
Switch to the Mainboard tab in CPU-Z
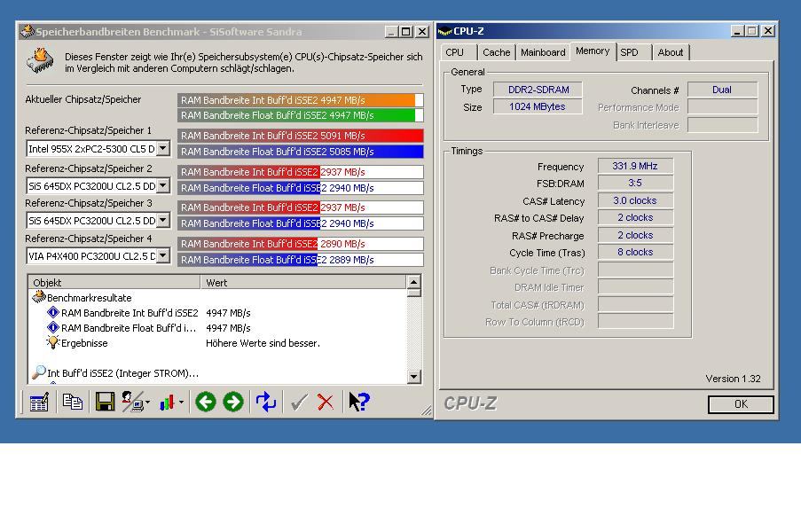543,52
